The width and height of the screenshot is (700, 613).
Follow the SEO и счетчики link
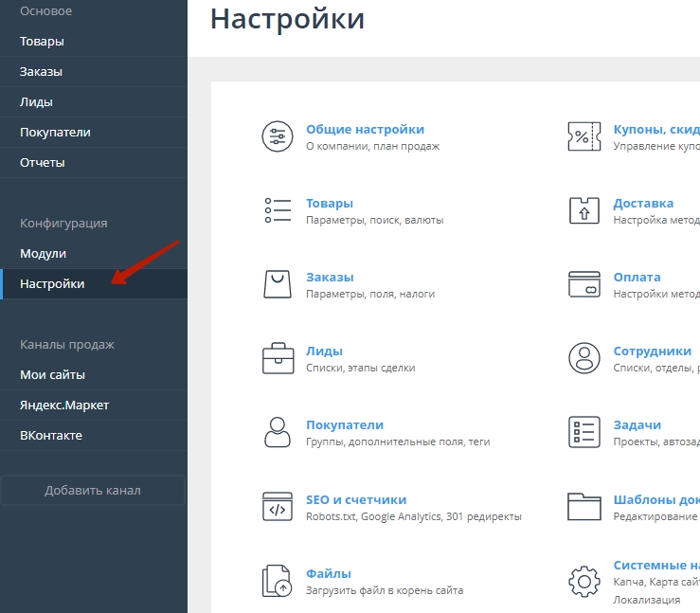point(356,500)
